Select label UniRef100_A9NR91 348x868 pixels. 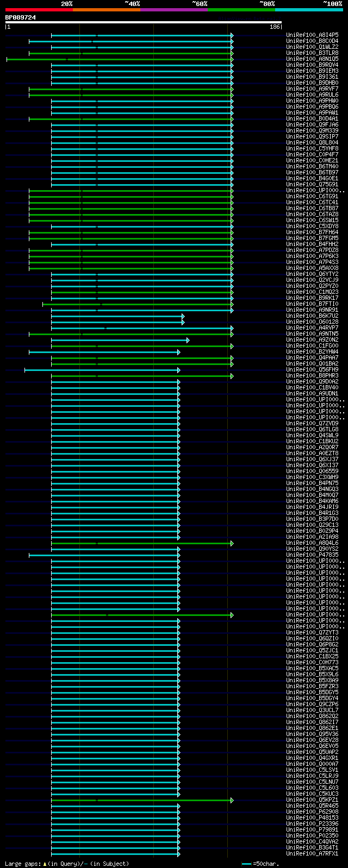pos(312,310)
